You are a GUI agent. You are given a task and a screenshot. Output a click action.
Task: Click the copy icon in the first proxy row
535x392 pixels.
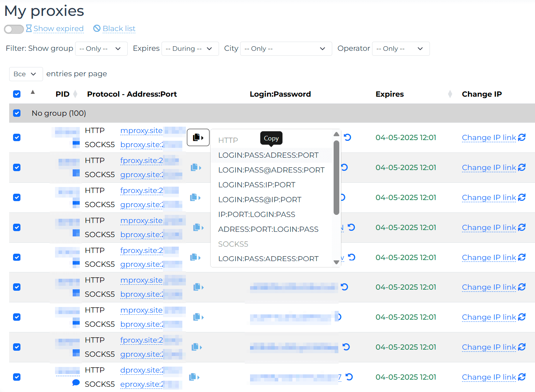click(198, 138)
